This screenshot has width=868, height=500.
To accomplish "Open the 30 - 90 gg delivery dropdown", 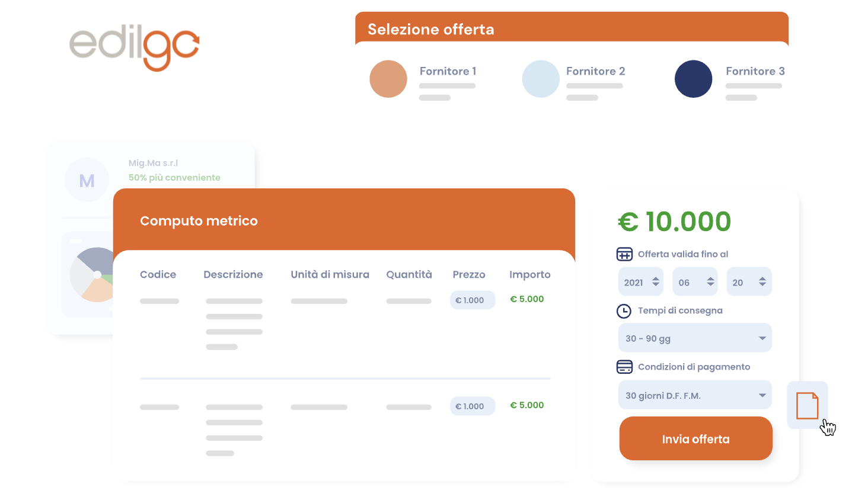I will pos(695,338).
